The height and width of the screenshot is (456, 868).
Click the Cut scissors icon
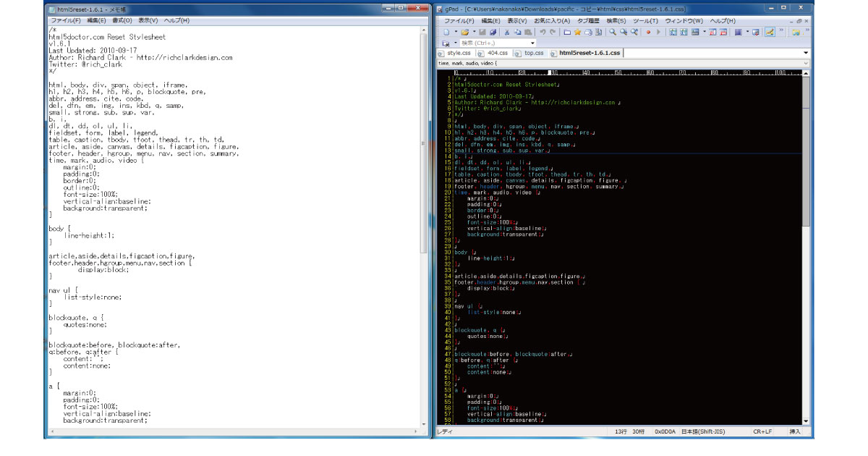507,32
